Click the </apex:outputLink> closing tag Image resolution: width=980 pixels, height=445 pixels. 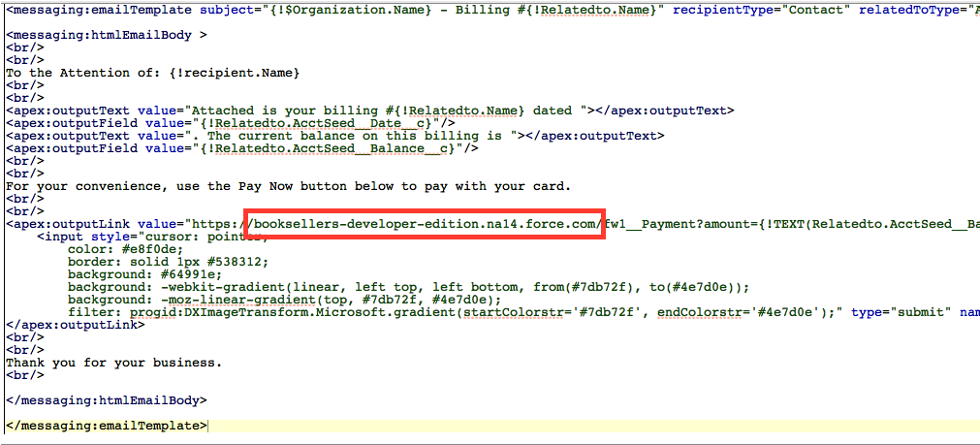click(75, 325)
